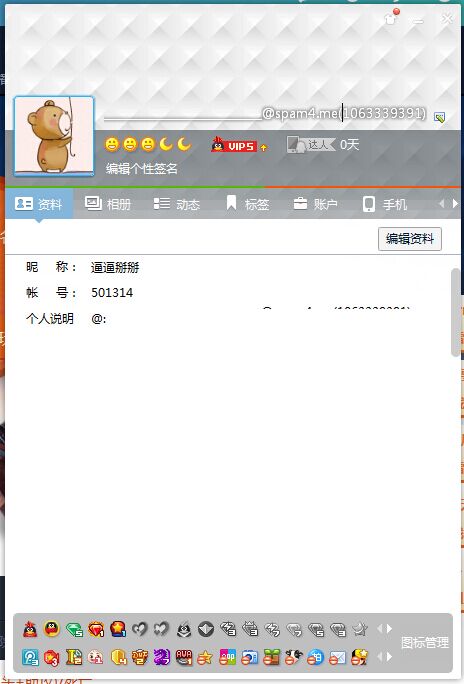Screen dimensions: 464x684
Task: Click the 达人 phone badge icon
Action: tap(310, 144)
